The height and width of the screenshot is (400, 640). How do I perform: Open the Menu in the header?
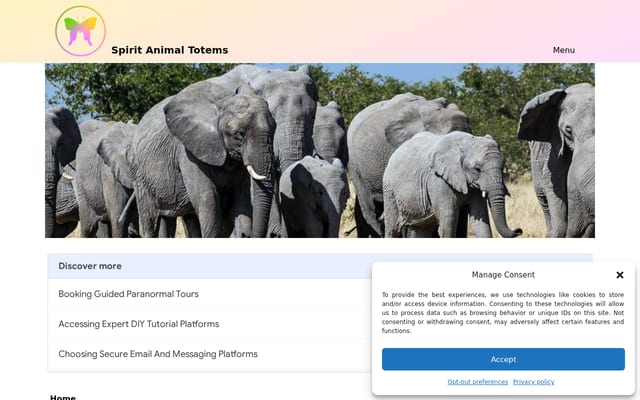point(564,50)
